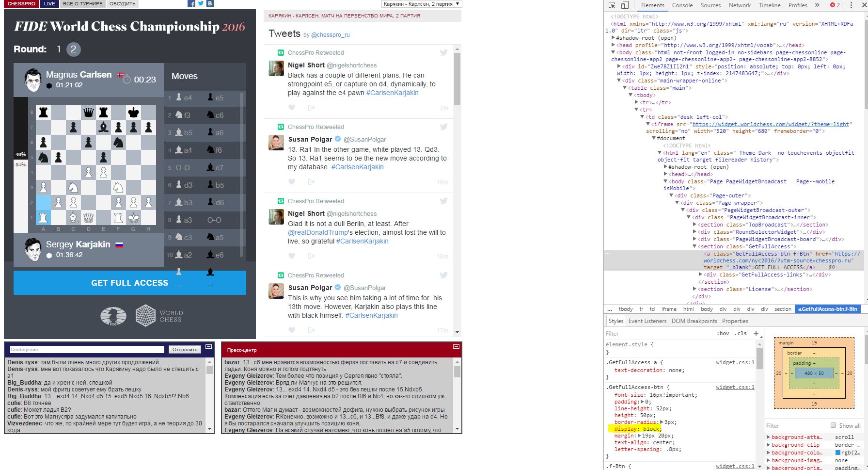868x470 pixels.
Task: Click the Facebook share icon
Action: click(191, 4)
